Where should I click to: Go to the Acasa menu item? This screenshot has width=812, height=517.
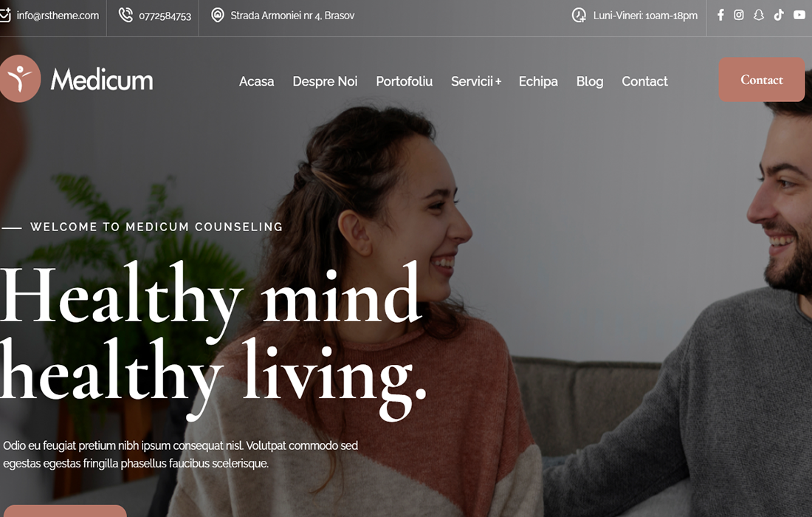tap(256, 81)
